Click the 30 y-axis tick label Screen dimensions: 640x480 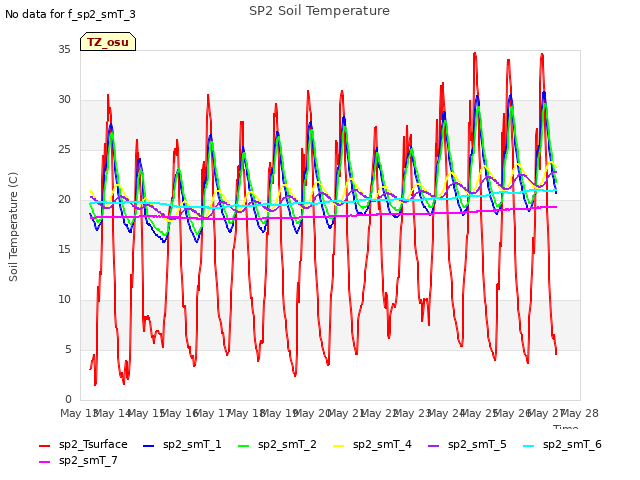(x=64, y=99)
